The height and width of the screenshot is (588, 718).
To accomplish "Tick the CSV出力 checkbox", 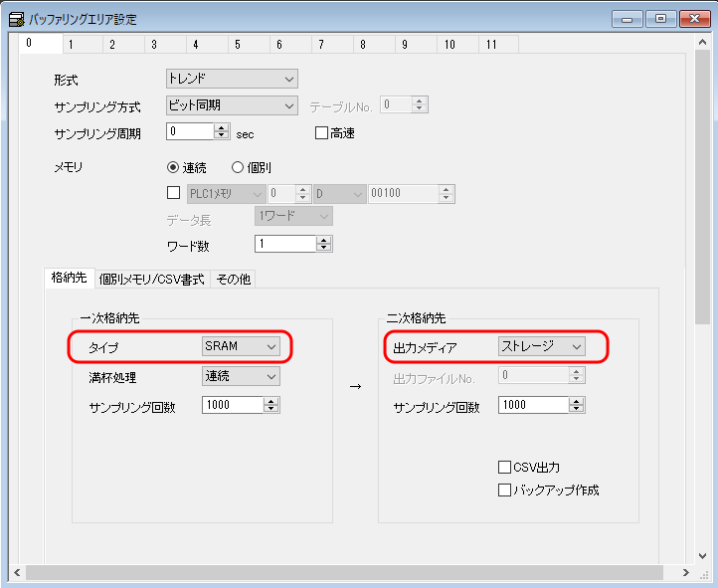I will 504,467.
